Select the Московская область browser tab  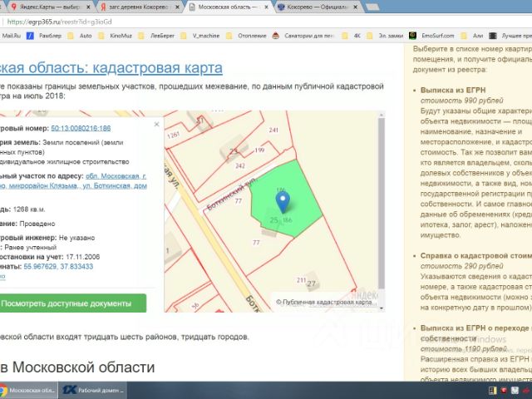click(x=229, y=7)
